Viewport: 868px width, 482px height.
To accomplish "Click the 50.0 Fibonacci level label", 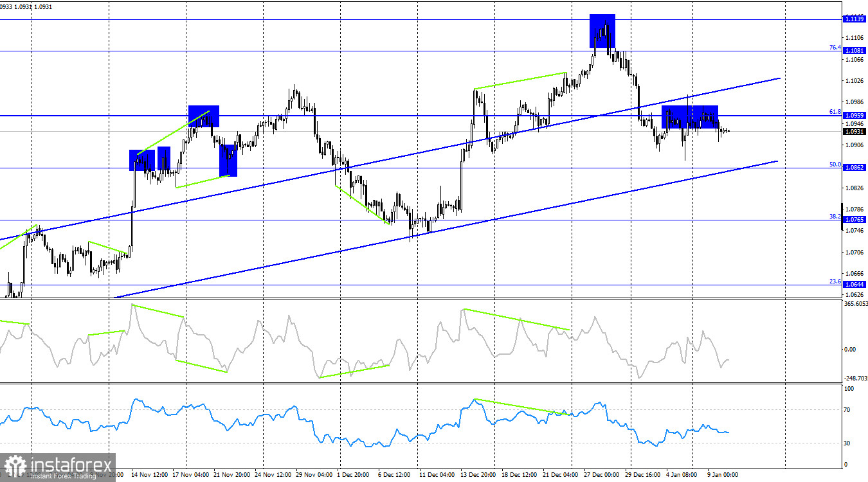I will 835,165.
